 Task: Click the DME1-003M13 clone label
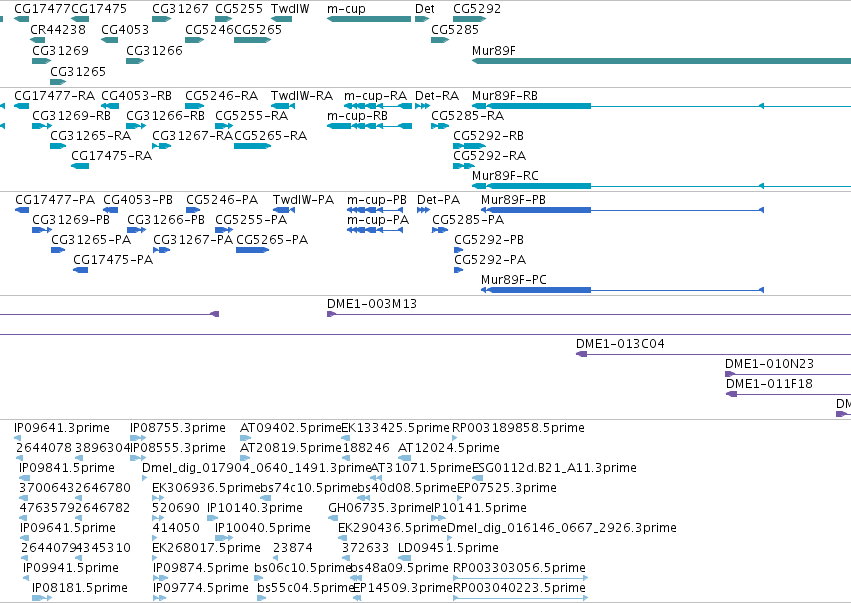pyautogui.click(x=372, y=304)
